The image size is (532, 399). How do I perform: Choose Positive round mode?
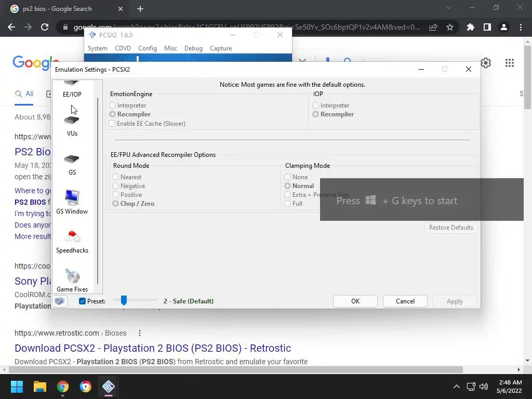point(127,195)
